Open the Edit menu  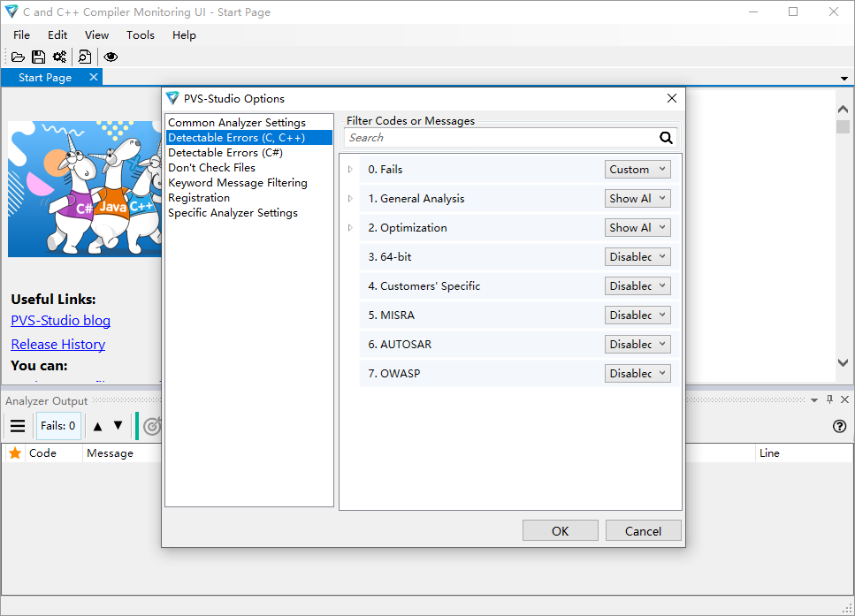click(57, 34)
